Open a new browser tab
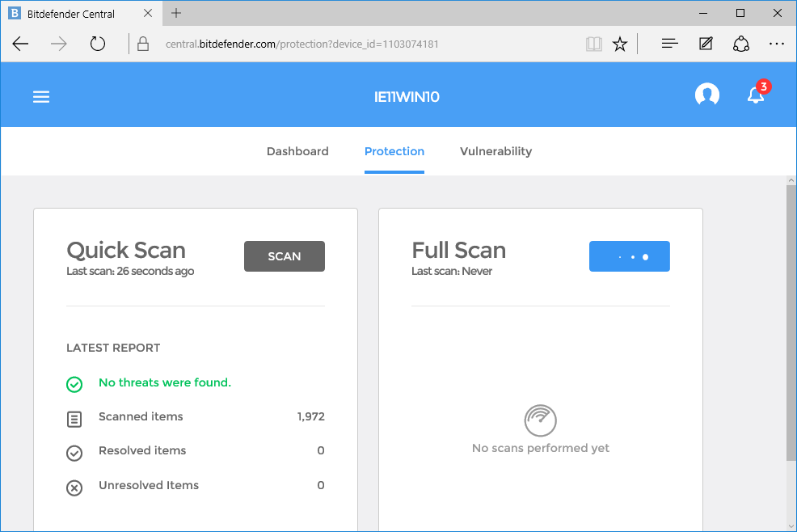 (x=176, y=13)
